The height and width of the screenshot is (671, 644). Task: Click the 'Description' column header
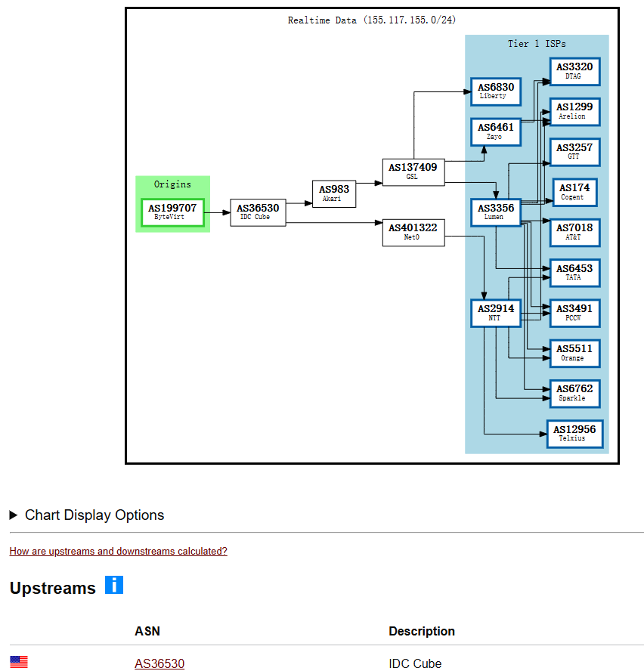click(x=422, y=631)
